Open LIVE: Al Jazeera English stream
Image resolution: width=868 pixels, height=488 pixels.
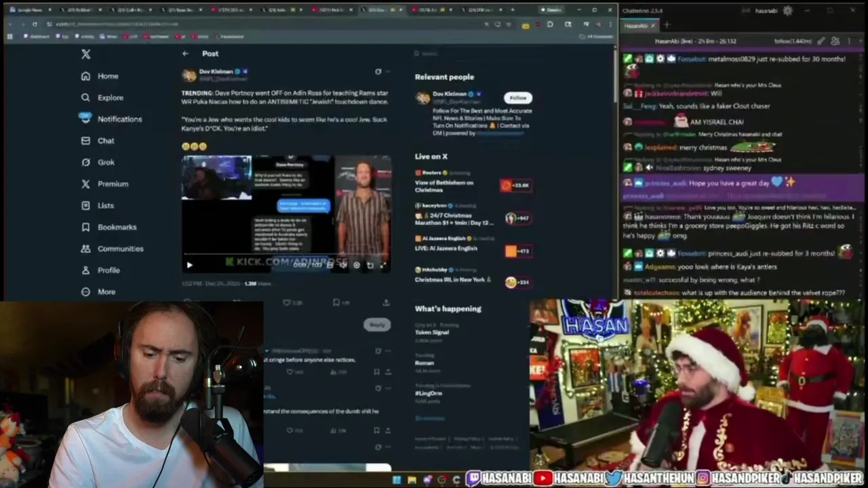(x=473, y=247)
